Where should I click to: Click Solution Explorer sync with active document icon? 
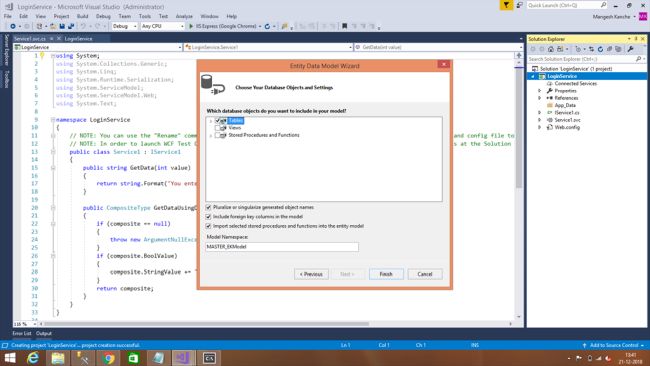pos(592,49)
